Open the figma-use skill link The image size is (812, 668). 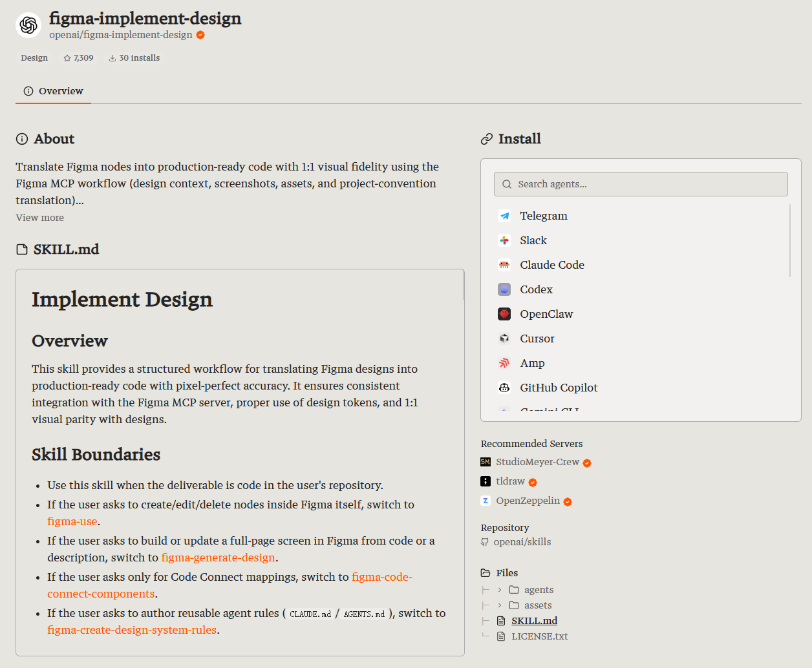tap(72, 521)
